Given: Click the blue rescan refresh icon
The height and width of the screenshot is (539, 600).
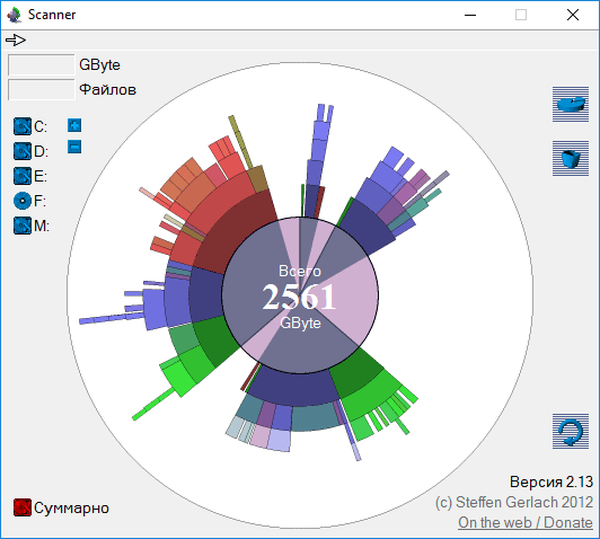Looking at the screenshot, I should point(570,431).
